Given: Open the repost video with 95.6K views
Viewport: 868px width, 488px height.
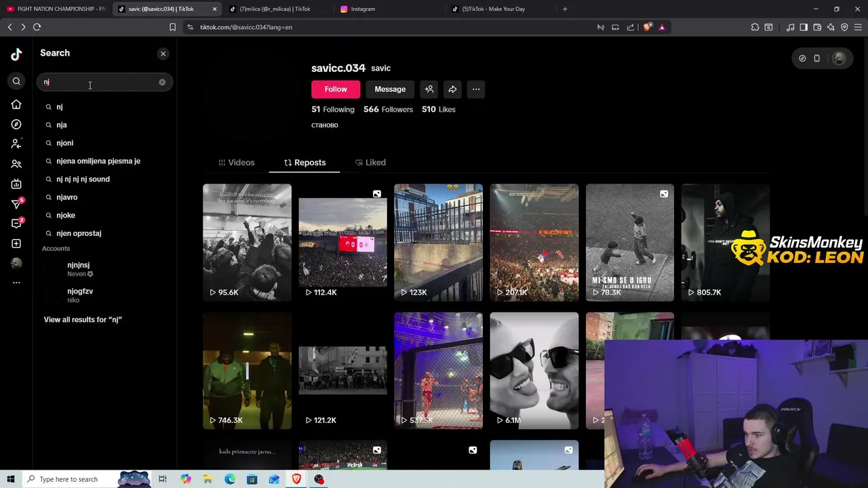Looking at the screenshot, I should [x=247, y=243].
